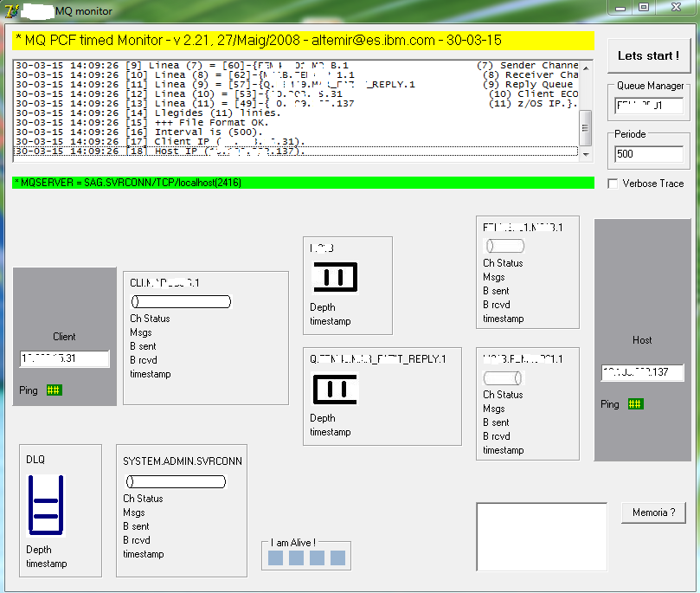Click the Memoria ? button
700x593 pixels.
click(653, 512)
